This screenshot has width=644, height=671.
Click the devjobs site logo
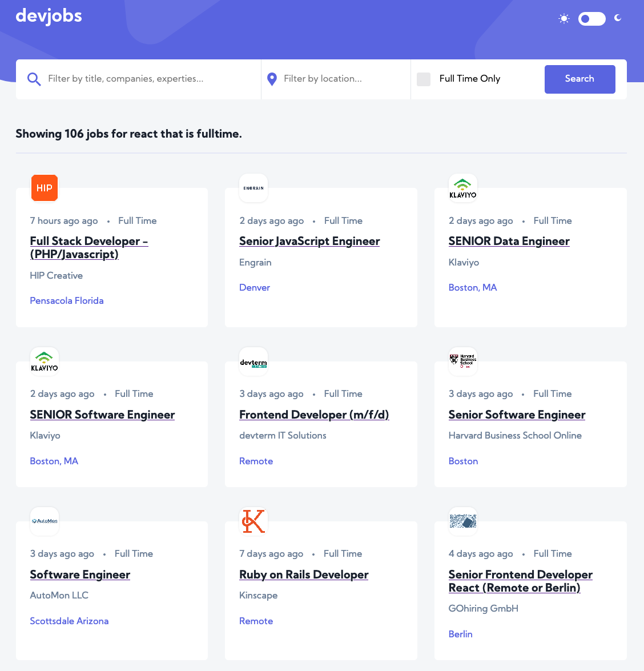click(49, 16)
